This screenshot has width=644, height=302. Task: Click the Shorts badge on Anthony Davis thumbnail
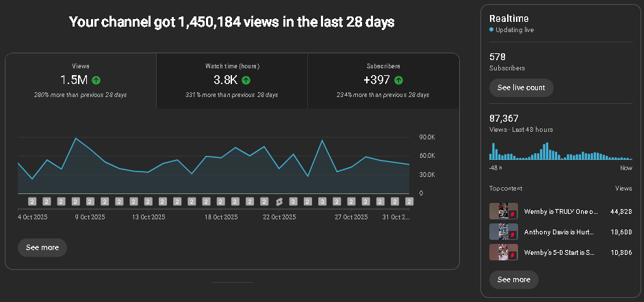pos(512,235)
